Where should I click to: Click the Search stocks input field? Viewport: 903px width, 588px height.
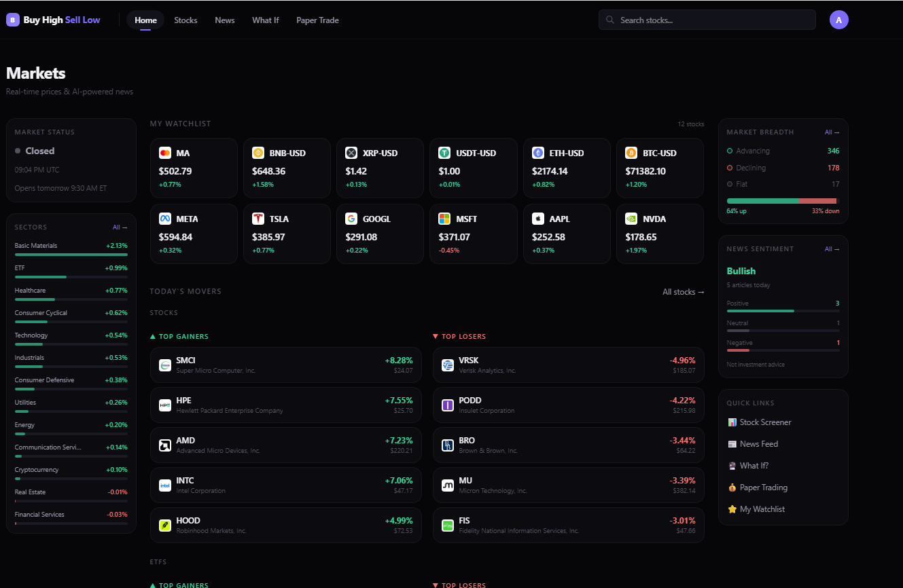tap(707, 20)
